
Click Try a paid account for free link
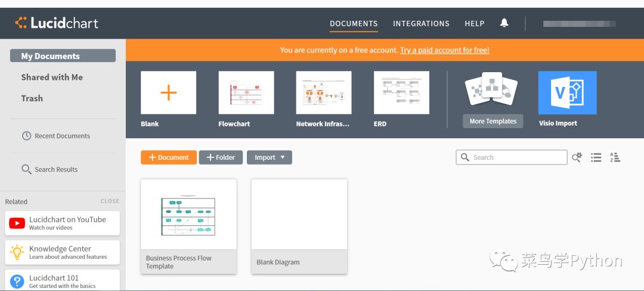pyautogui.click(x=445, y=50)
